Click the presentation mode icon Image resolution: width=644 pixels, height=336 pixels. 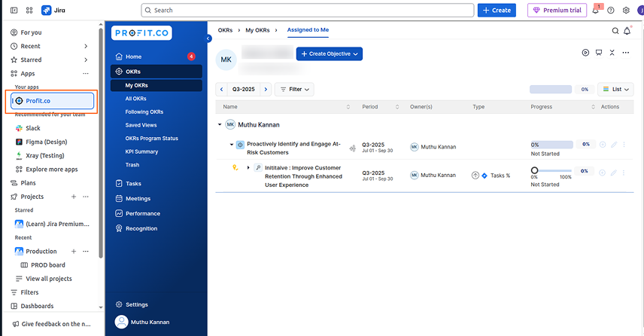coord(599,53)
